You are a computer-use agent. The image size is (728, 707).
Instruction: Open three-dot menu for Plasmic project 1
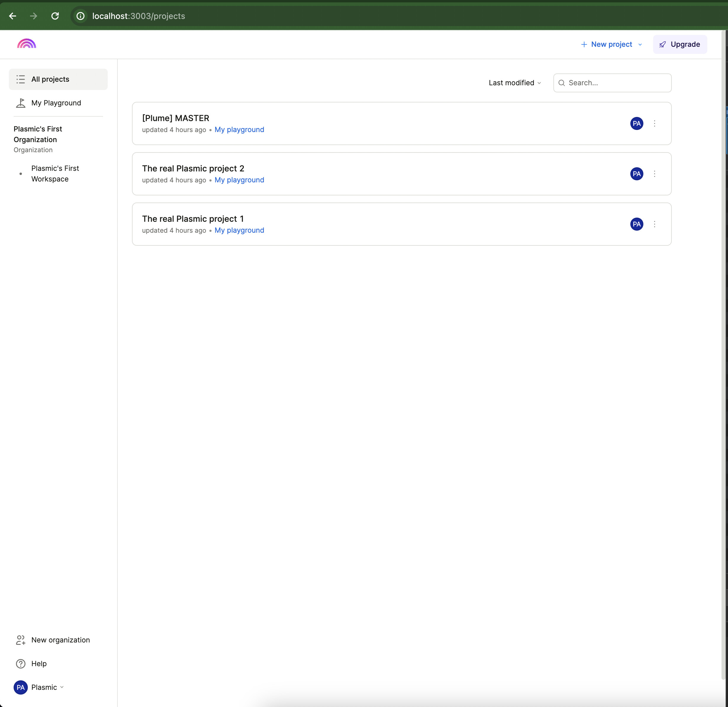(x=654, y=224)
